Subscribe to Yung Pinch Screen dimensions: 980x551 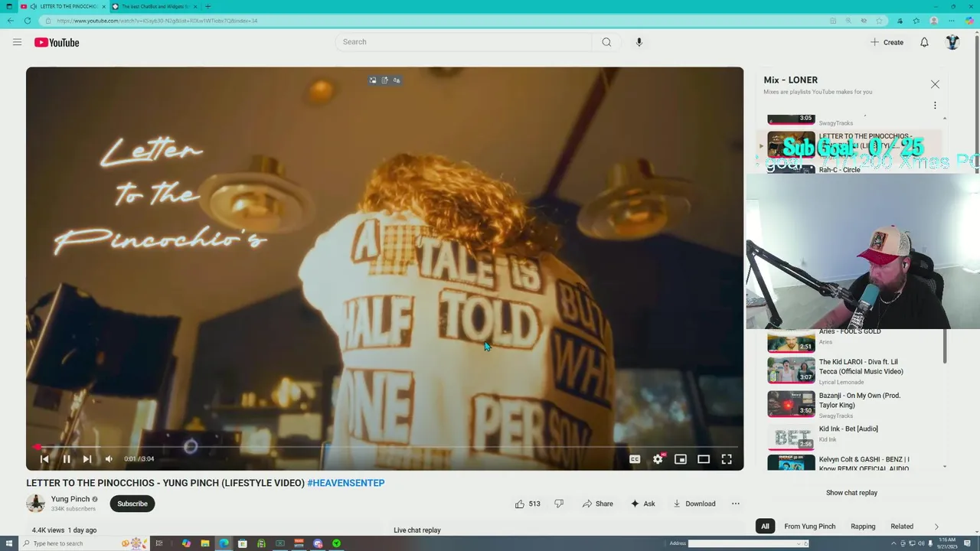tap(132, 504)
